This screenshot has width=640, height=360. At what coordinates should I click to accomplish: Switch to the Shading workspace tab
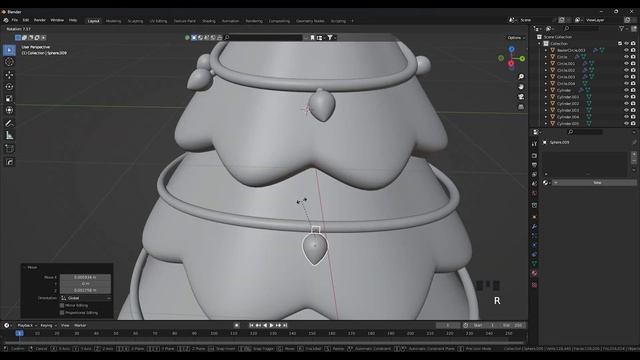209,21
